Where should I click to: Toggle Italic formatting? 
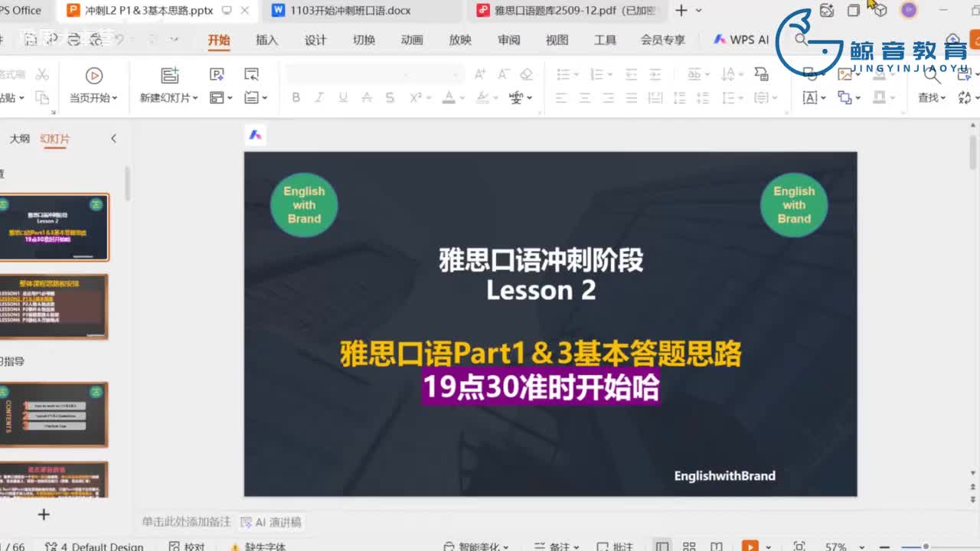tap(319, 98)
